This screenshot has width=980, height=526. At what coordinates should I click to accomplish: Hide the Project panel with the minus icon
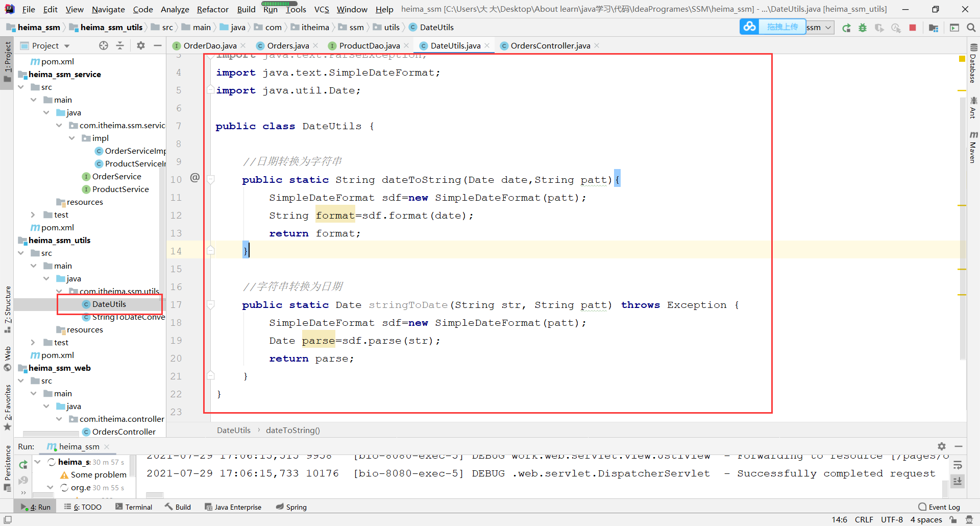coord(158,45)
